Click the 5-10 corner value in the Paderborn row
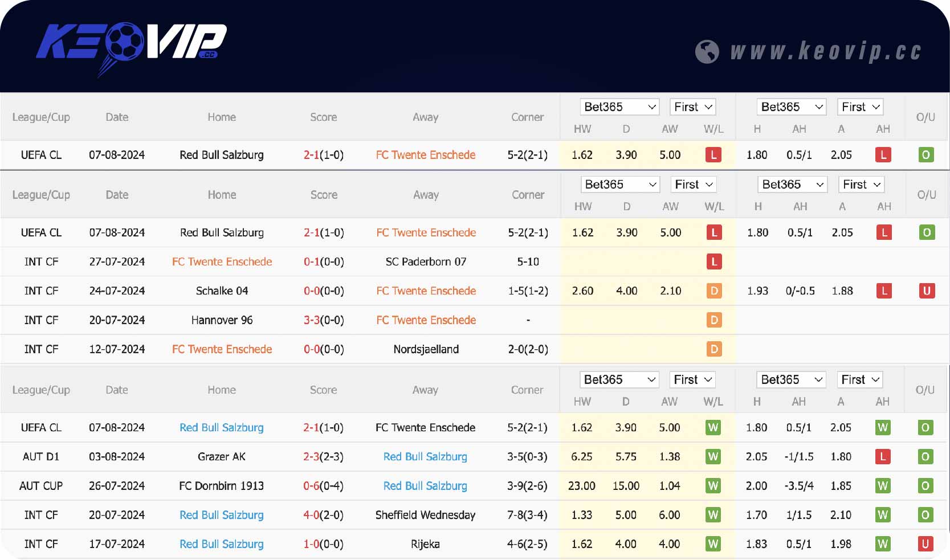The width and height of the screenshot is (950, 560). click(x=528, y=262)
